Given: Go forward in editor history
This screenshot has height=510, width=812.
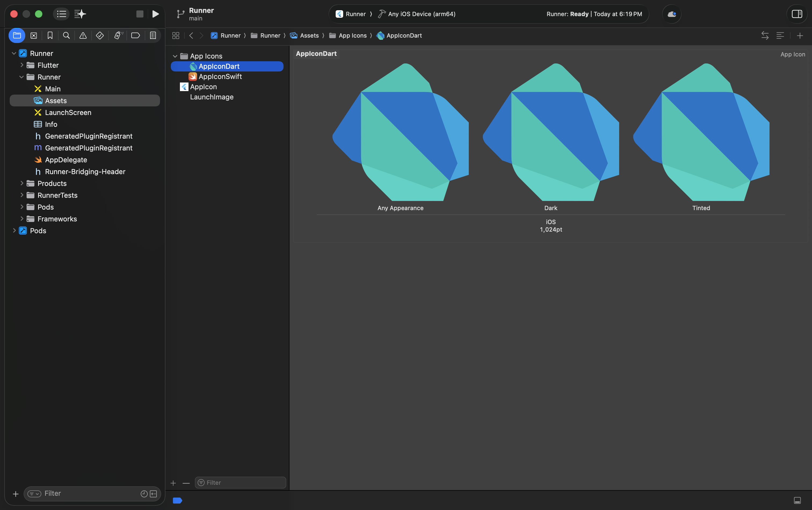Looking at the screenshot, I should (202, 35).
